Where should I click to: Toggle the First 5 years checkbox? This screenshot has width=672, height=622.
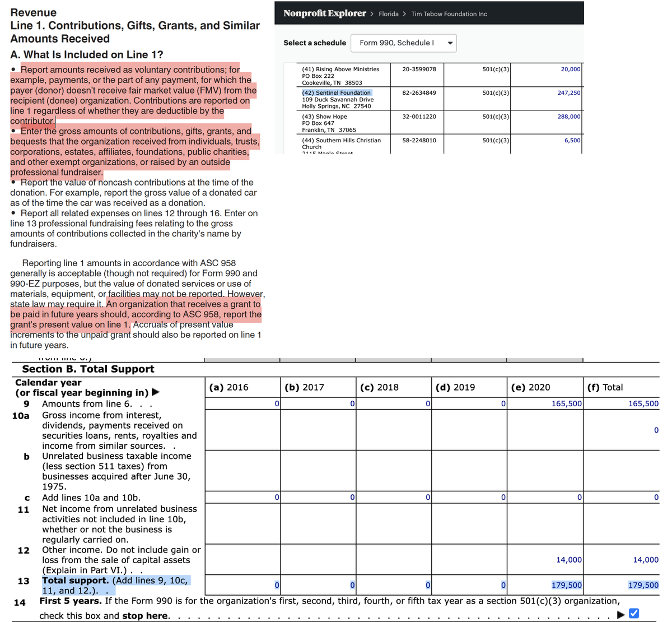point(634,613)
